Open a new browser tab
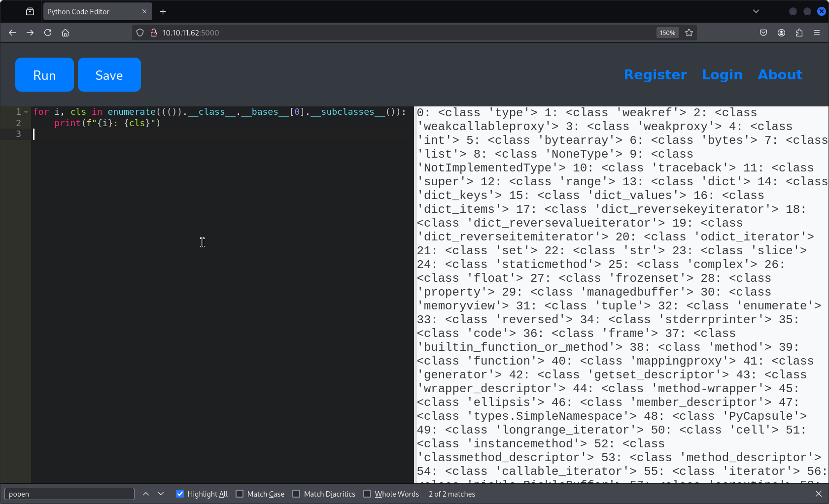The image size is (829, 504). pyautogui.click(x=163, y=11)
